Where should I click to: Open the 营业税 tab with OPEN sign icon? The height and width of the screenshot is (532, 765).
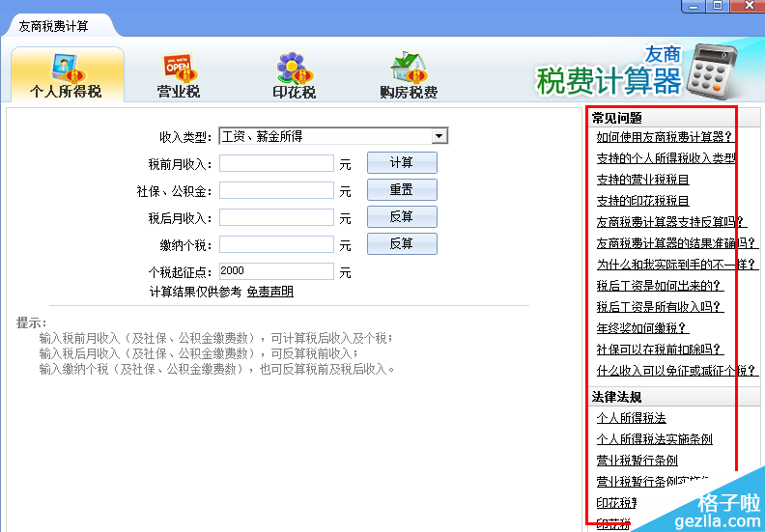[179, 68]
